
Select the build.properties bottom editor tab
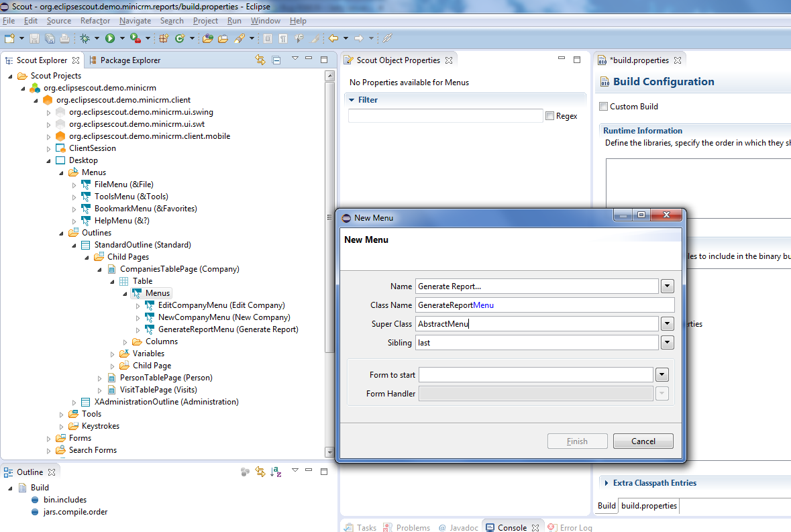(x=649, y=506)
